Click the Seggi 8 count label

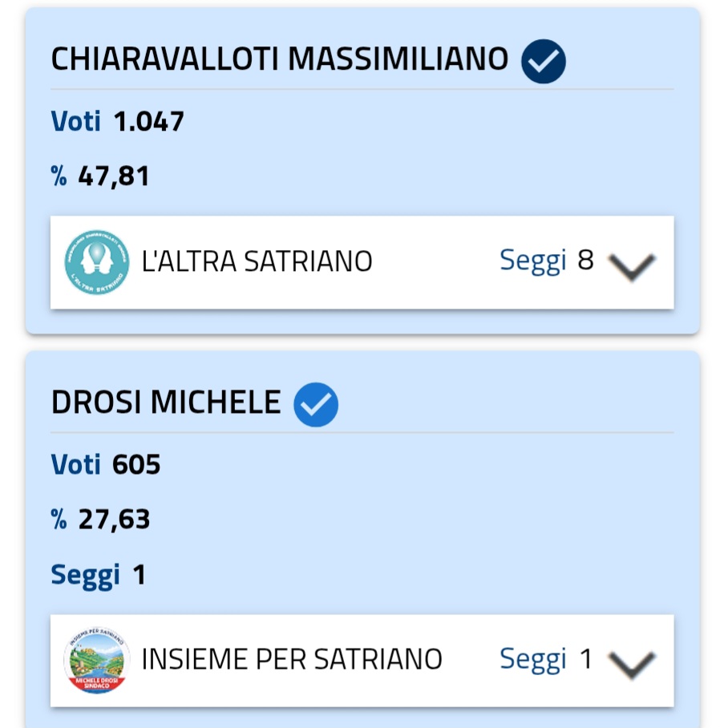[x=546, y=261]
